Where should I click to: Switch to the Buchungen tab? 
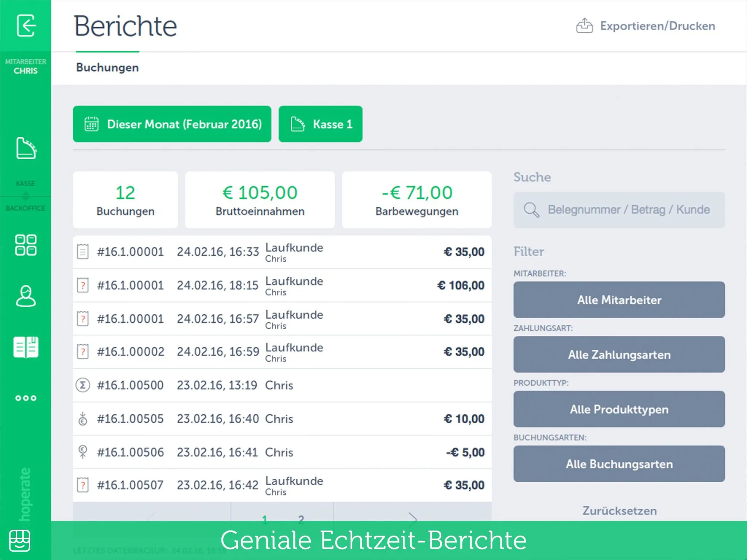(x=108, y=67)
